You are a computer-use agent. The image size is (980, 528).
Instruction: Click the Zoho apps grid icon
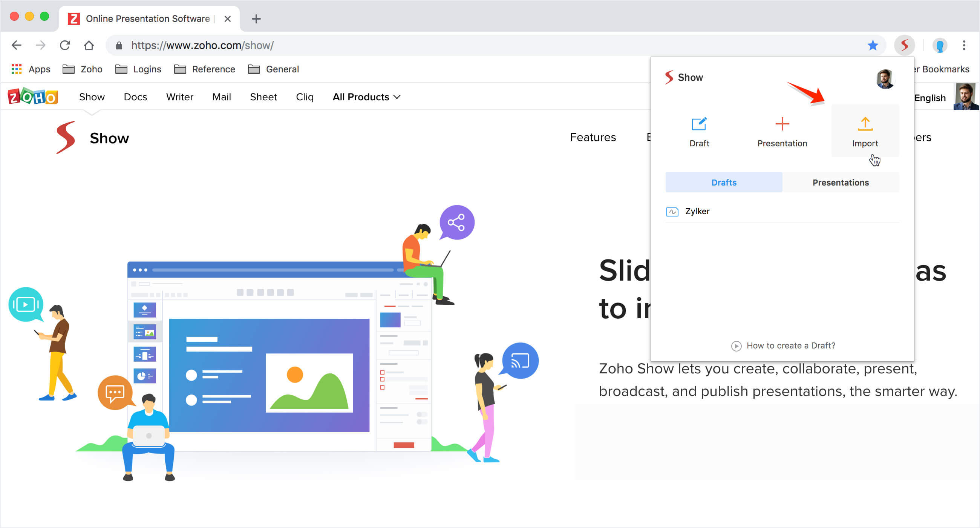[16, 68]
